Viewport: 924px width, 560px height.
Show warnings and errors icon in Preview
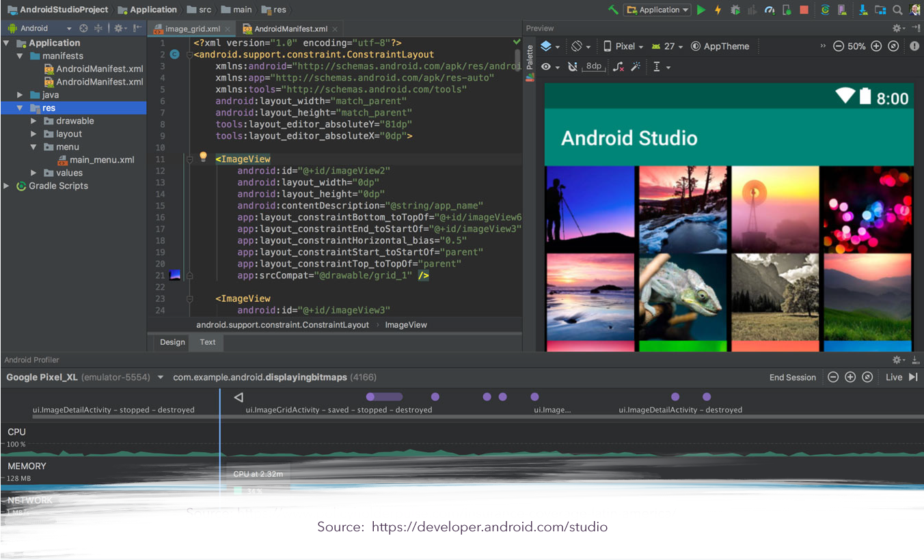914,46
